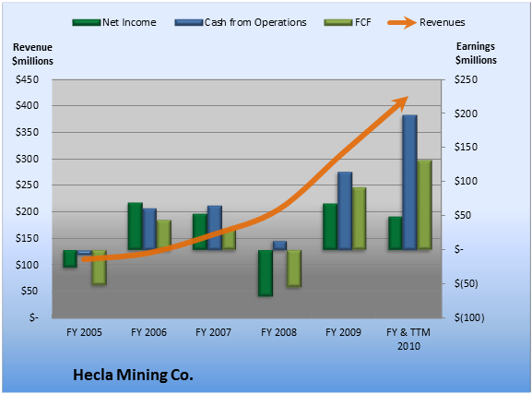Click the FY & TTM 2010 axis label
The width and height of the screenshot is (532, 394).
click(408, 339)
